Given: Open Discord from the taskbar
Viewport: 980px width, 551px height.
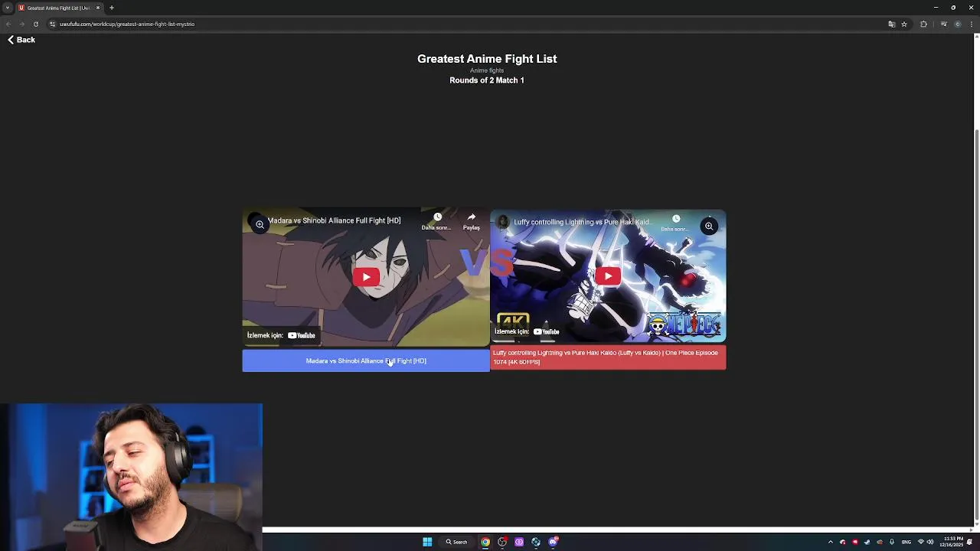Looking at the screenshot, I should coord(553,542).
